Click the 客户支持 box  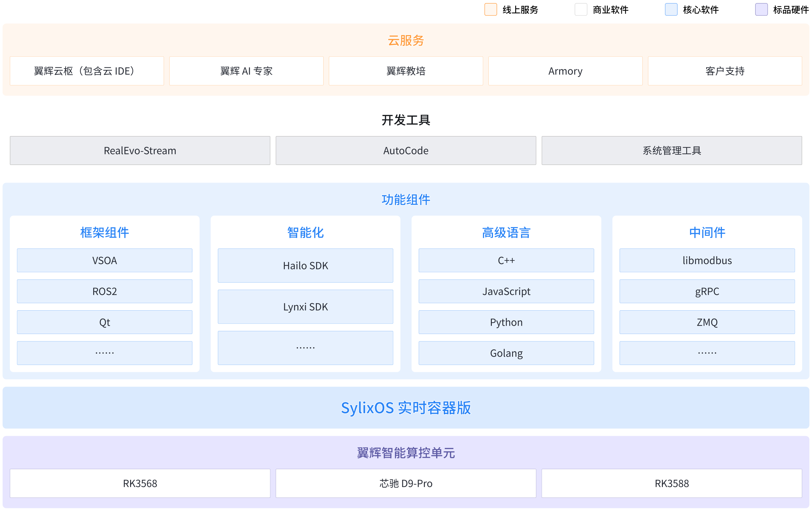[x=725, y=71]
